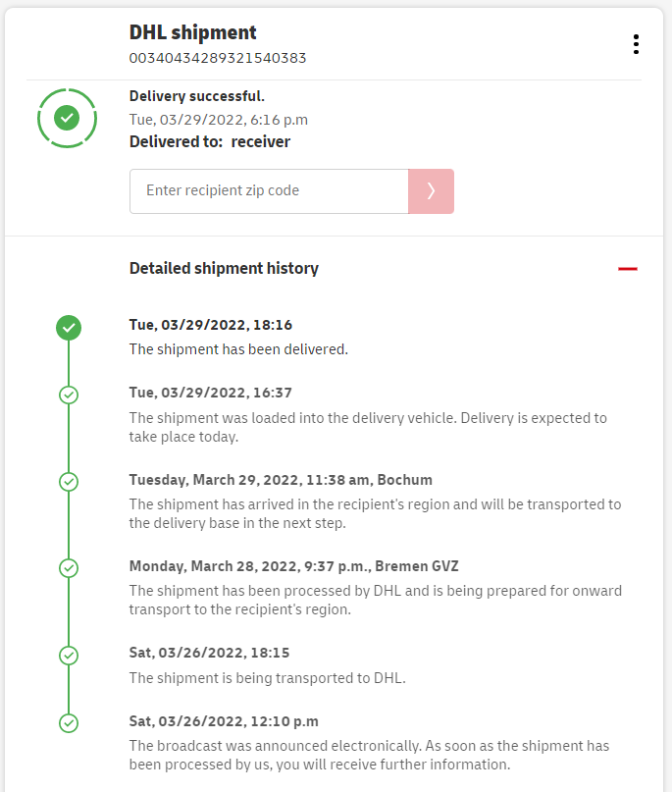Click the filled green delivered checkmark marker
The width and height of the screenshot is (672, 792).
click(x=69, y=328)
